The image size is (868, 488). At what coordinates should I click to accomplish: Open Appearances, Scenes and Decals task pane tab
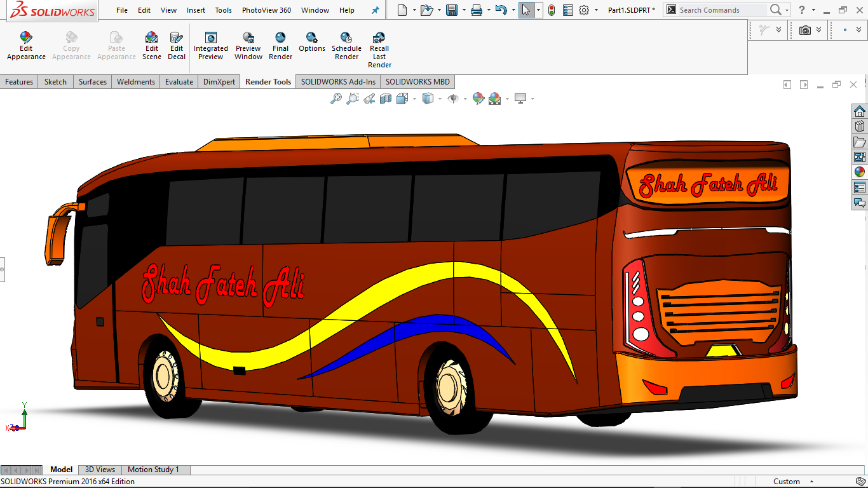(860, 172)
